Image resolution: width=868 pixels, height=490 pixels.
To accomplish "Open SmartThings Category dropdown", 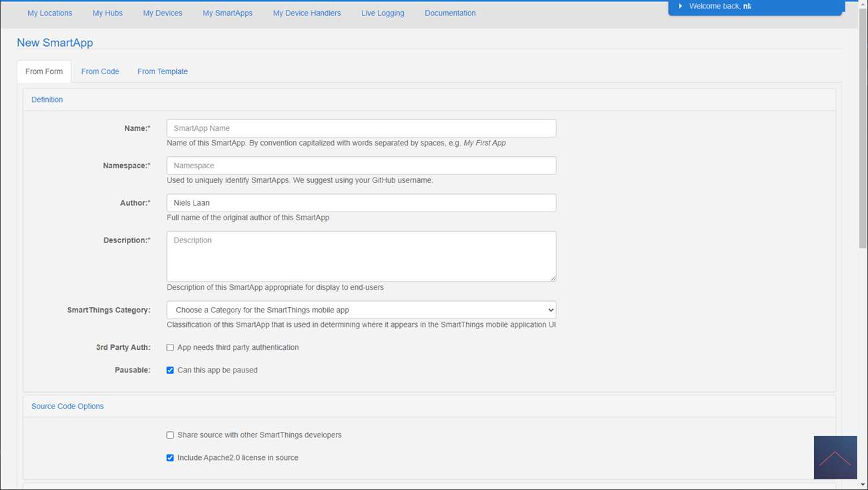I will (x=361, y=310).
